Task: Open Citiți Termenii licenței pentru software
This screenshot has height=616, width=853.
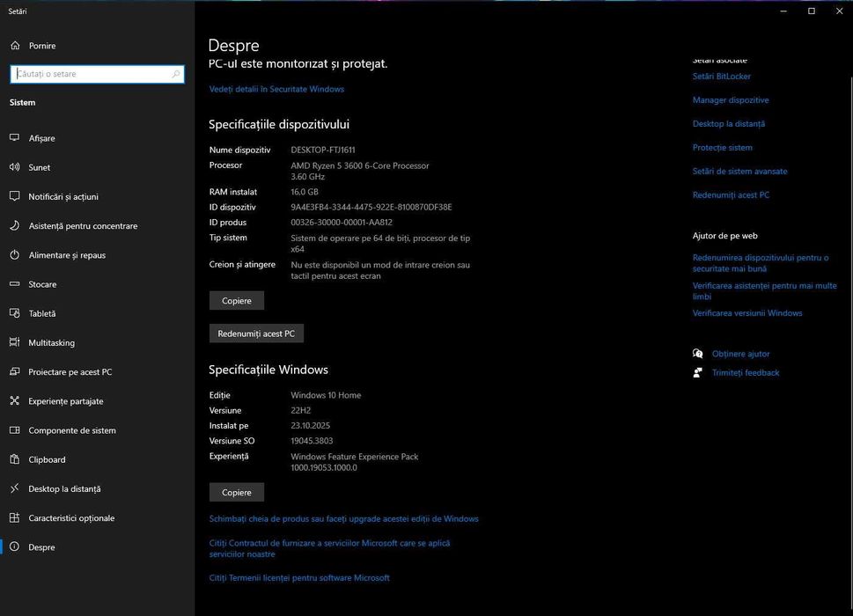Action: coord(299,578)
